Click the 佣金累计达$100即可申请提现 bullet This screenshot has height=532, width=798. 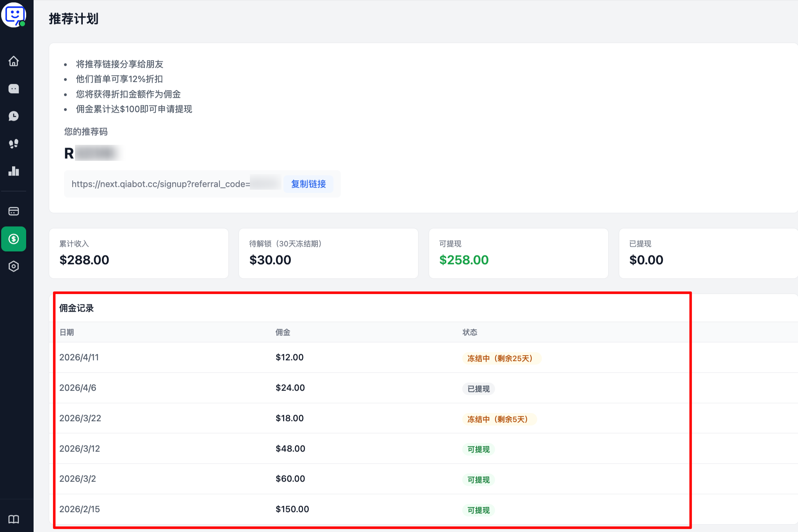pyautogui.click(x=134, y=109)
